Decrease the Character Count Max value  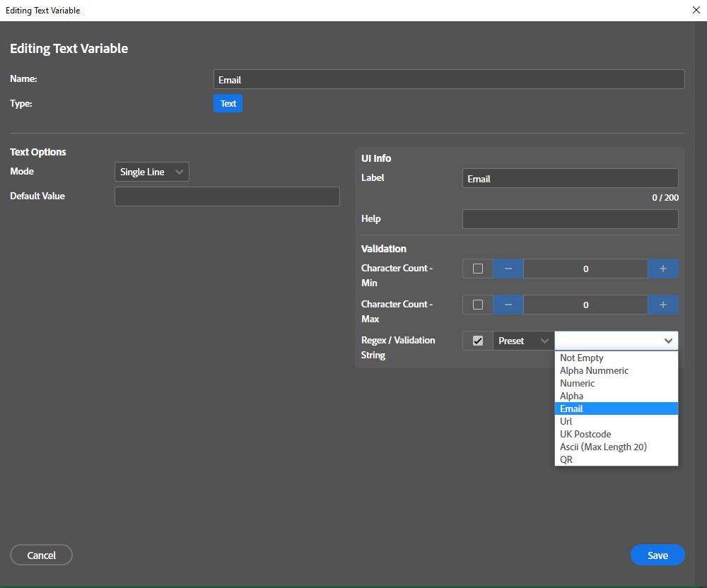[508, 305]
